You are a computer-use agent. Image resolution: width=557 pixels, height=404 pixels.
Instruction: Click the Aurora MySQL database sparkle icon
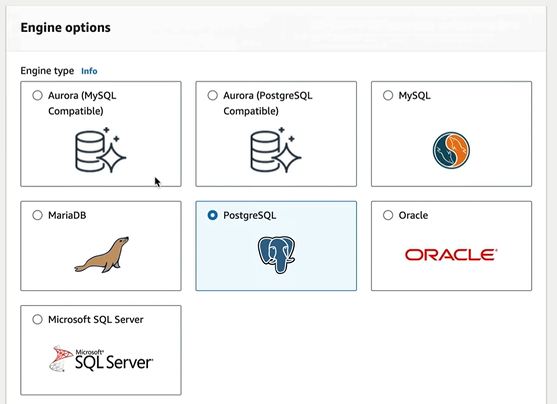pyautogui.click(x=101, y=150)
